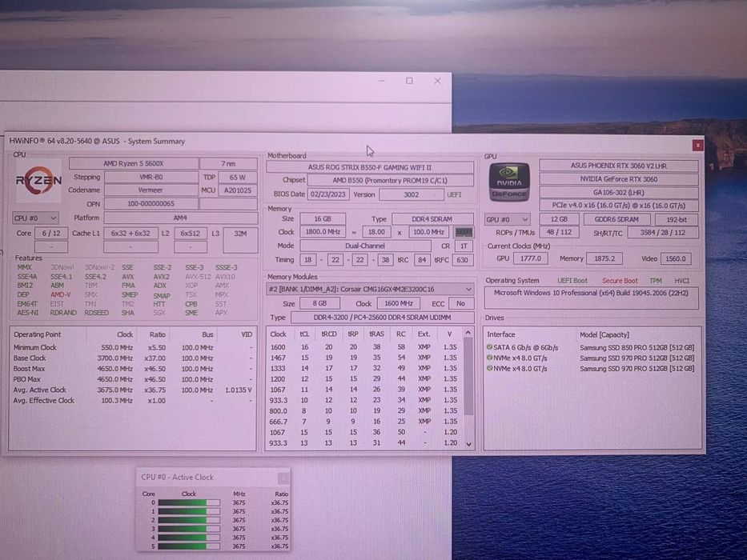This screenshot has width=747, height=560.
Task: Open the CPU #0 selector dropdown
Action: click(x=36, y=218)
